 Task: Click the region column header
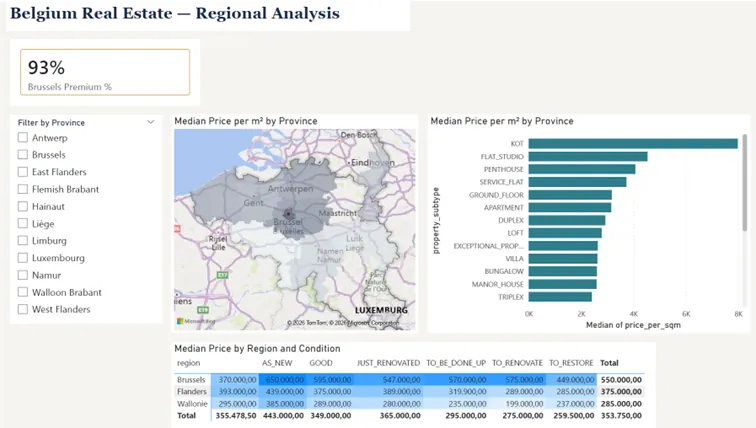[189, 363]
